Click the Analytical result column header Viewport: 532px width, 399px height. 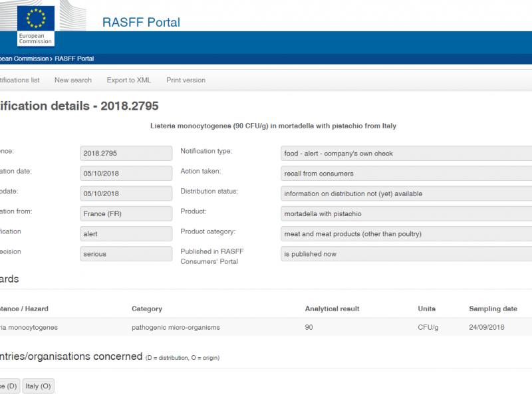(x=332, y=309)
